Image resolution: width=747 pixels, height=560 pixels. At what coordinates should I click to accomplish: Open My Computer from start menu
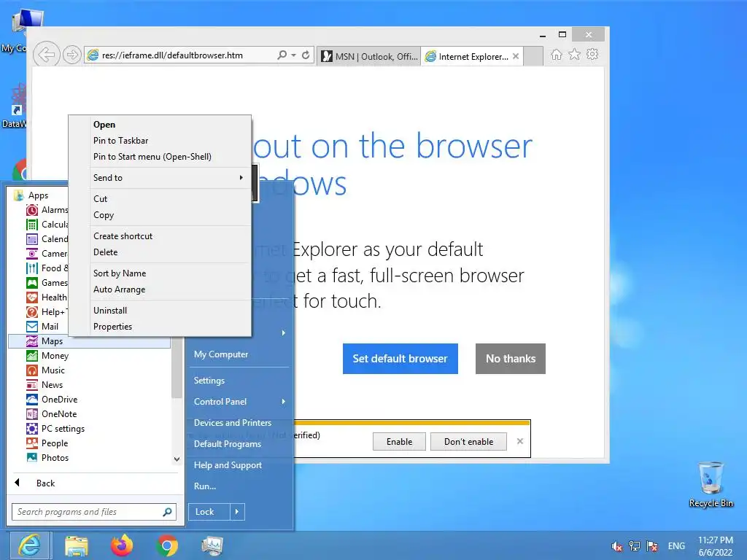221,354
